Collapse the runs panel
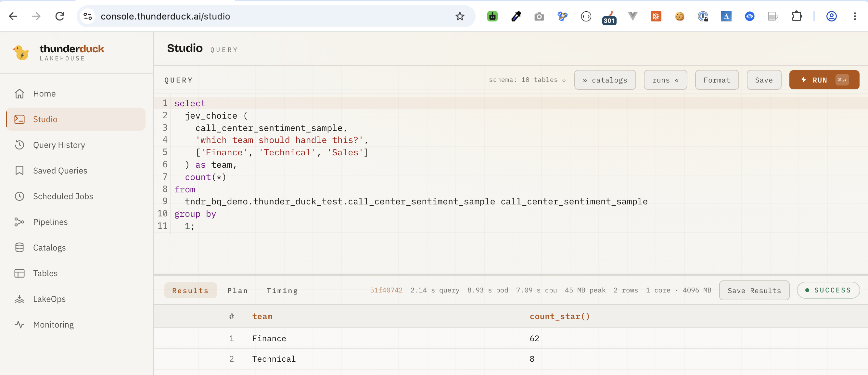The width and height of the screenshot is (868, 375). [x=665, y=80]
